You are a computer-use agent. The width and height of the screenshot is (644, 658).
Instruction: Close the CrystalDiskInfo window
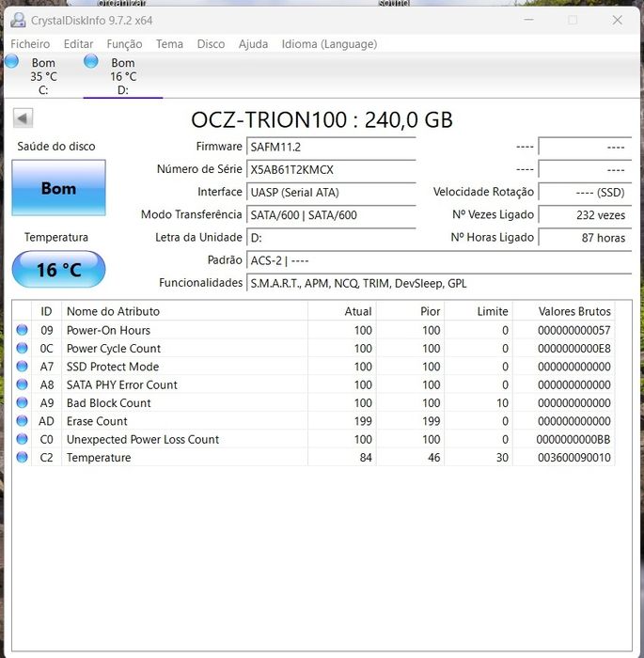click(x=617, y=20)
